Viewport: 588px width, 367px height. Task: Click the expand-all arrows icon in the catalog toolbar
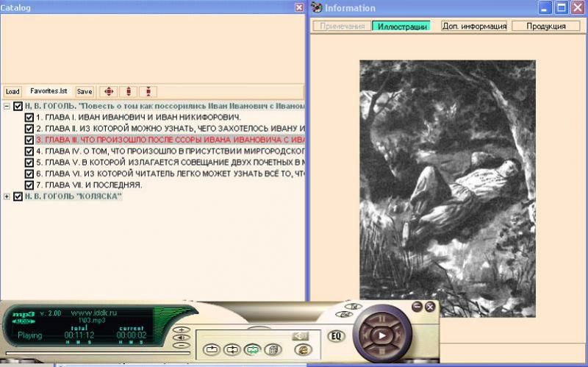(108, 92)
